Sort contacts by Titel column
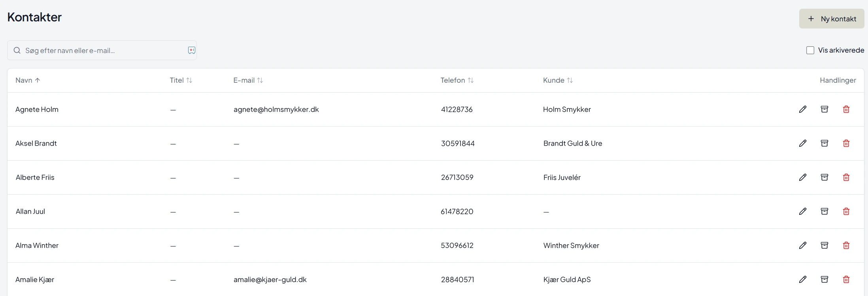This screenshot has height=296, width=868. tap(181, 80)
